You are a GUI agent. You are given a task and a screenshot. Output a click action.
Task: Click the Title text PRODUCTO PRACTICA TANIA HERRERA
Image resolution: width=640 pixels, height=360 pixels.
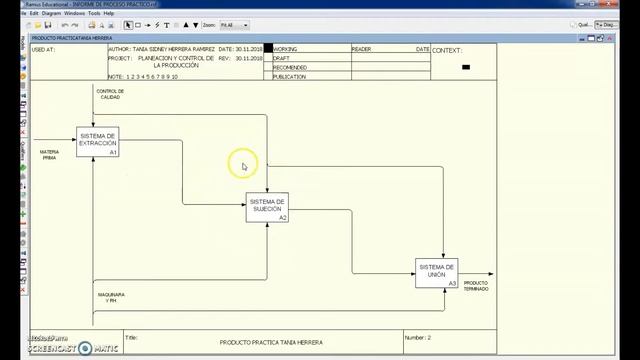(x=271, y=342)
